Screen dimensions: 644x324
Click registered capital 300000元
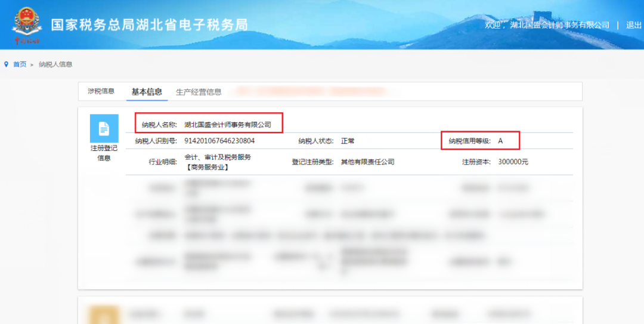[x=513, y=162]
